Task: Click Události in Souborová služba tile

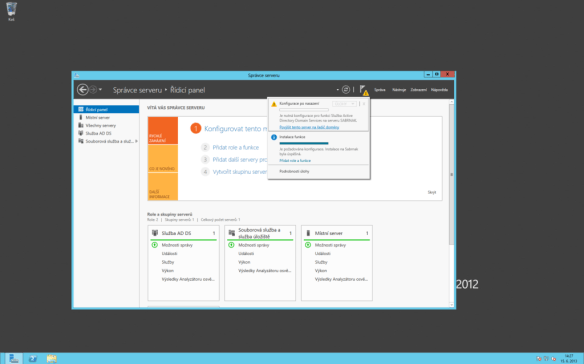Action: click(x=246, y=254)
